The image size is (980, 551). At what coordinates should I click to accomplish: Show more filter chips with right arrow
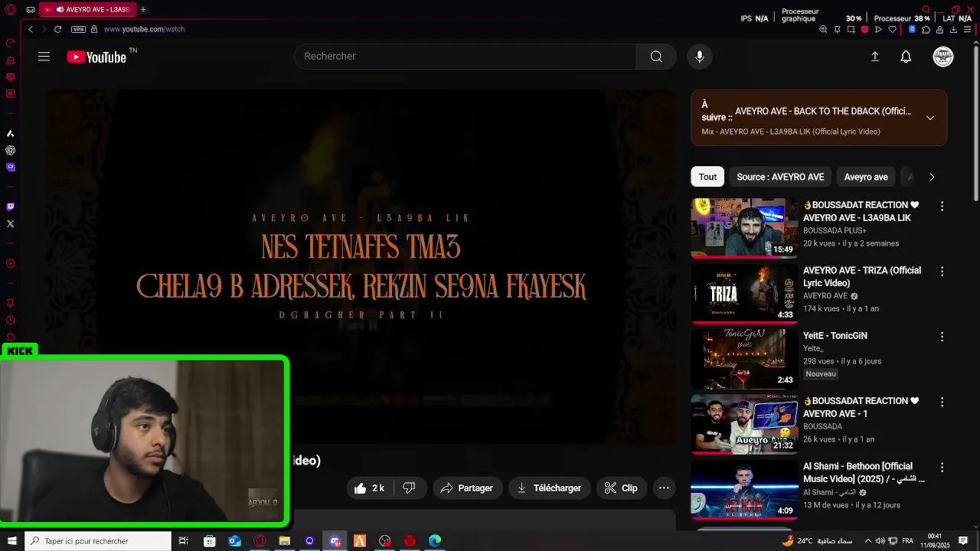tap(931, 177)
